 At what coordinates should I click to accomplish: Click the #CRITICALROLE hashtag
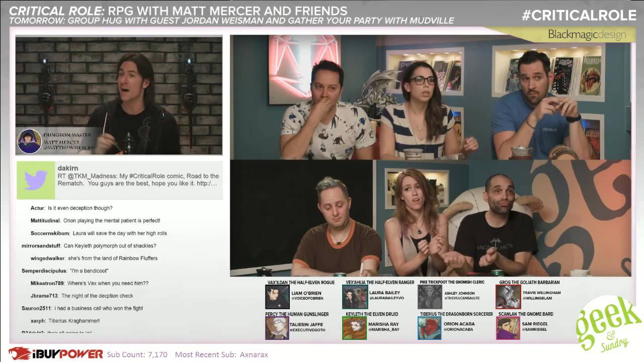click(x=579, y=16)
